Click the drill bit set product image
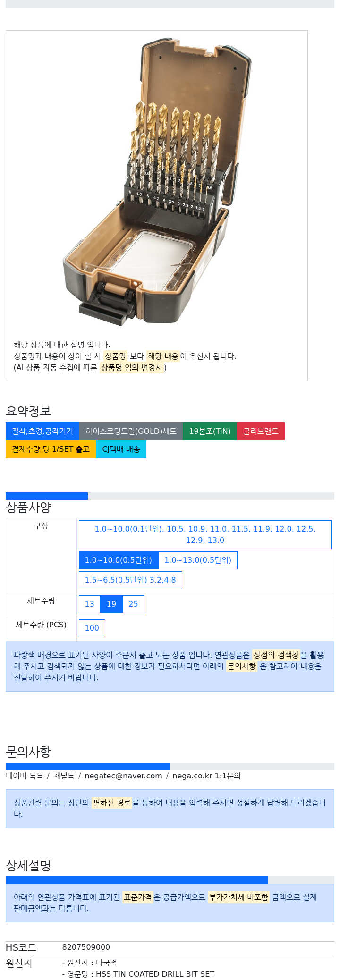 pyautogui.click(x=156, y=181)
